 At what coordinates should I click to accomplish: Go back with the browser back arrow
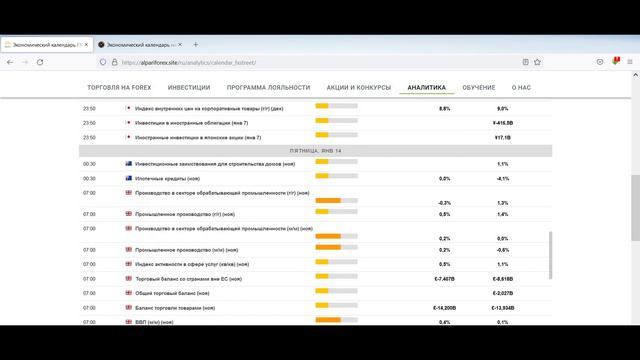click(10, 62)
